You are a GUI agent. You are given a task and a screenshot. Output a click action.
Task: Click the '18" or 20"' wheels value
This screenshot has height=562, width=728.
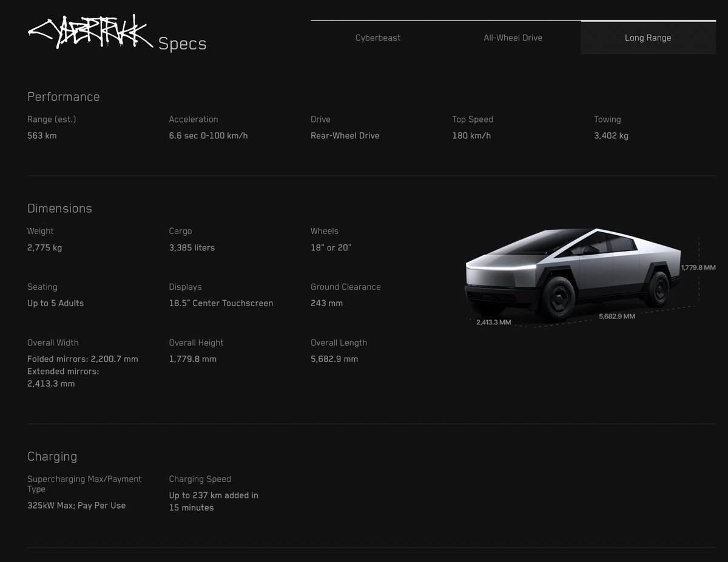click(331, 247)
